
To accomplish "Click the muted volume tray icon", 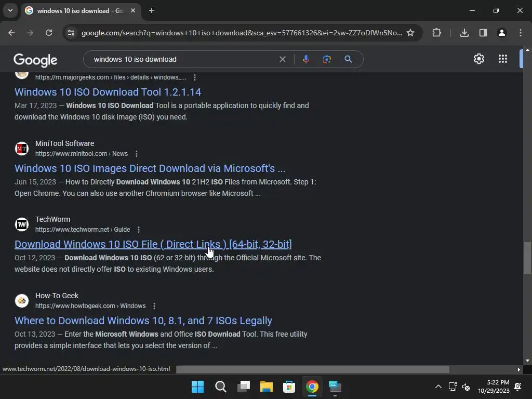I will [466, 387].
